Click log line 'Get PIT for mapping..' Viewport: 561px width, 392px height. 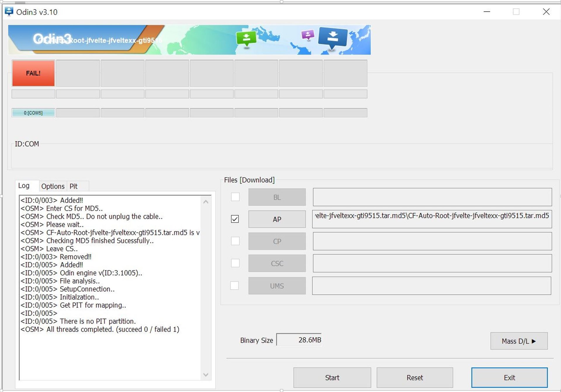click(73, 305)
